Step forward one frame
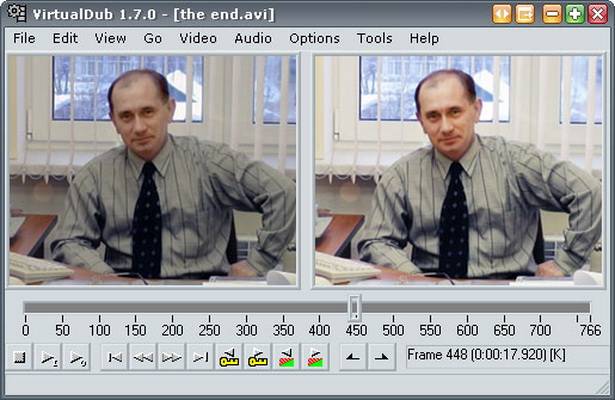The width and height of the screenshot is (615, 400). (172, 357)
